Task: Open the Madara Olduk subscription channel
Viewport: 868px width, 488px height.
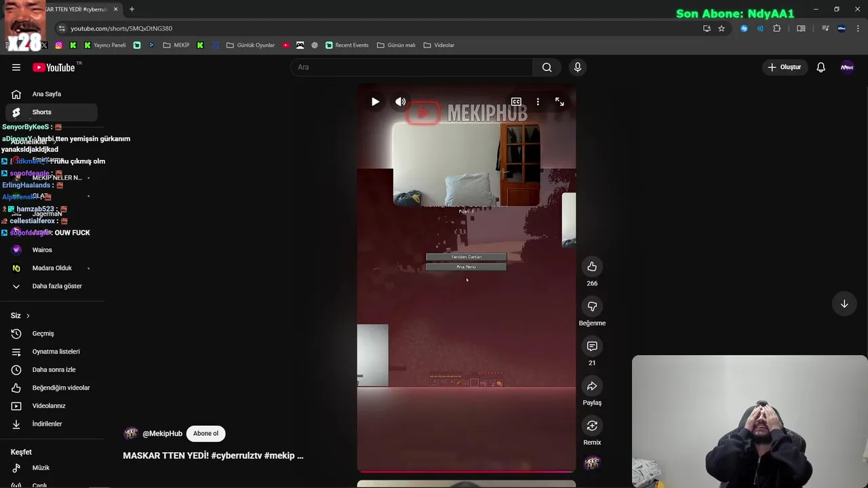Action: point(52,268)
